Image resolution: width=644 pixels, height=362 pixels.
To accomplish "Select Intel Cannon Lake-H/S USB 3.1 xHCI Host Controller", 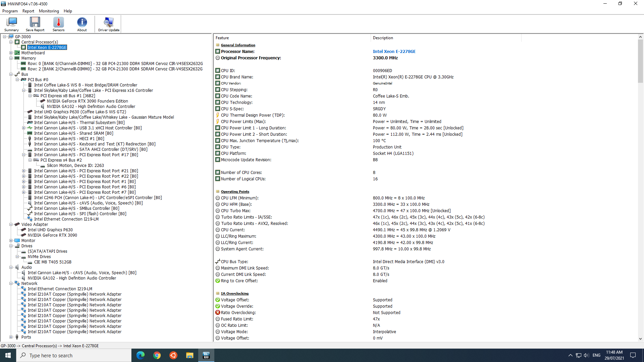I will [x=88, y=128].
